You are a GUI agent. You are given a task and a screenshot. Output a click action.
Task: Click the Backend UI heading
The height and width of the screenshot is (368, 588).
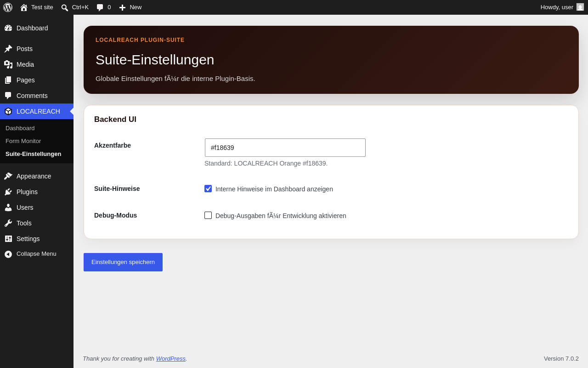tap(115, 120)
